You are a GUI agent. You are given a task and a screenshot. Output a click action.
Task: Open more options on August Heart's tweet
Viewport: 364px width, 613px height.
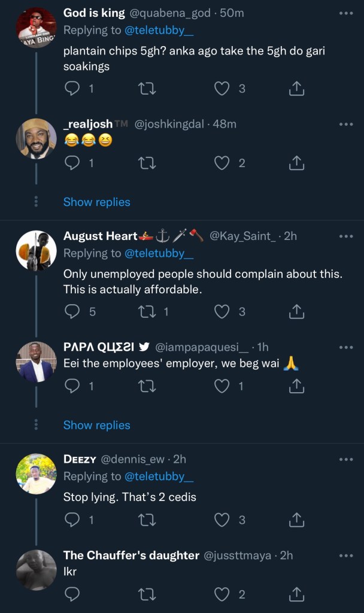coord(346,236)
